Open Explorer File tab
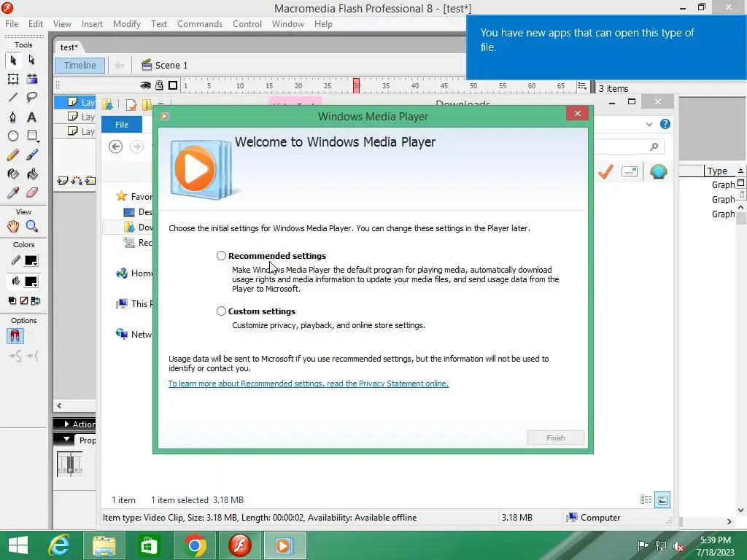 [122, 124]
